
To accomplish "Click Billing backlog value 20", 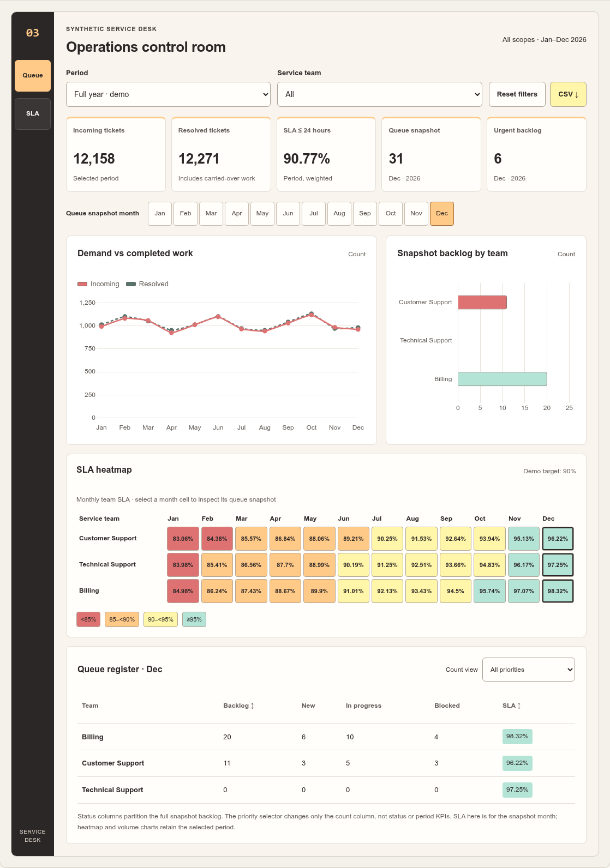I will click(227, 737).
